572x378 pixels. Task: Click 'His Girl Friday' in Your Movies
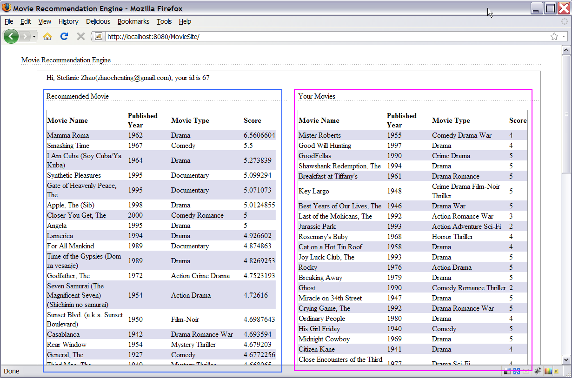pos(319,329)
